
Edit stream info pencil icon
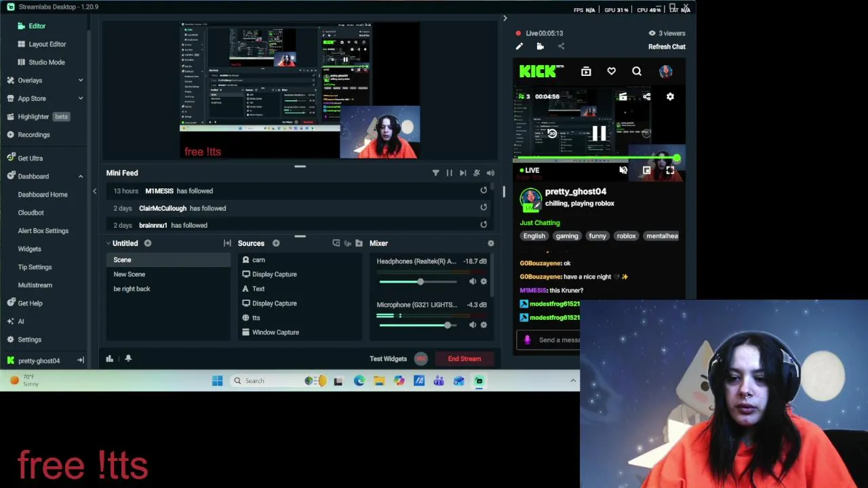coord(519,47)
